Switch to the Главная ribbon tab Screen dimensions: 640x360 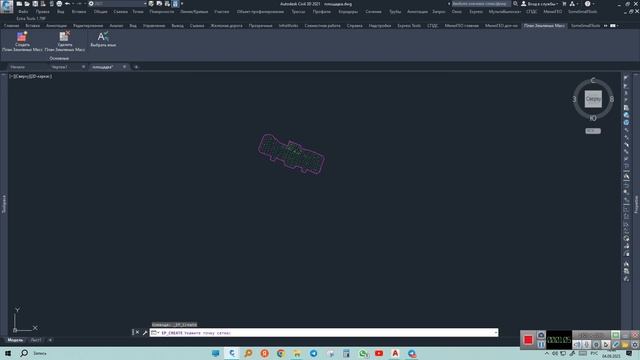[11, 26]
